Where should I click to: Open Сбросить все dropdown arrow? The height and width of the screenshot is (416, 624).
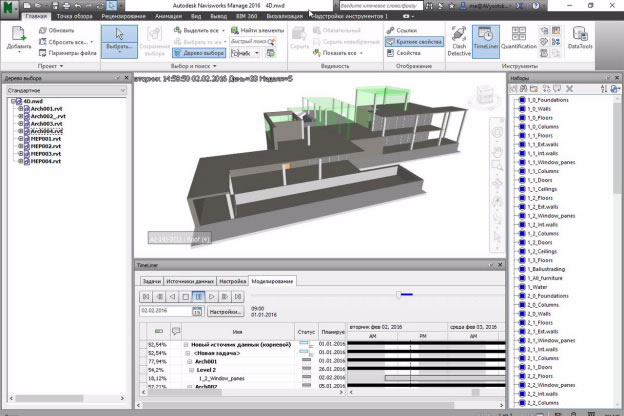pos(92,42)
